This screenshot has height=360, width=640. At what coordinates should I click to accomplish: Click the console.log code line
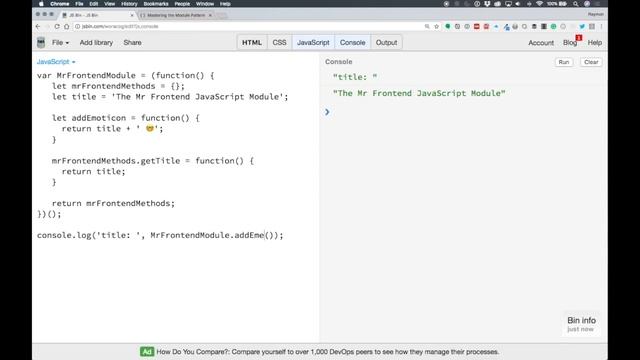pyautogui.click(x=160, y=235)
